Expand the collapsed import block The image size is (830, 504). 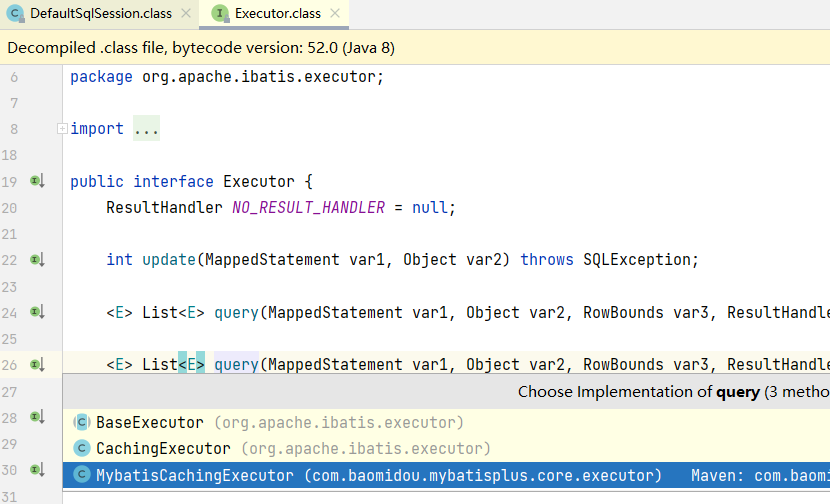pyautogui.click(x=62, y=129)
